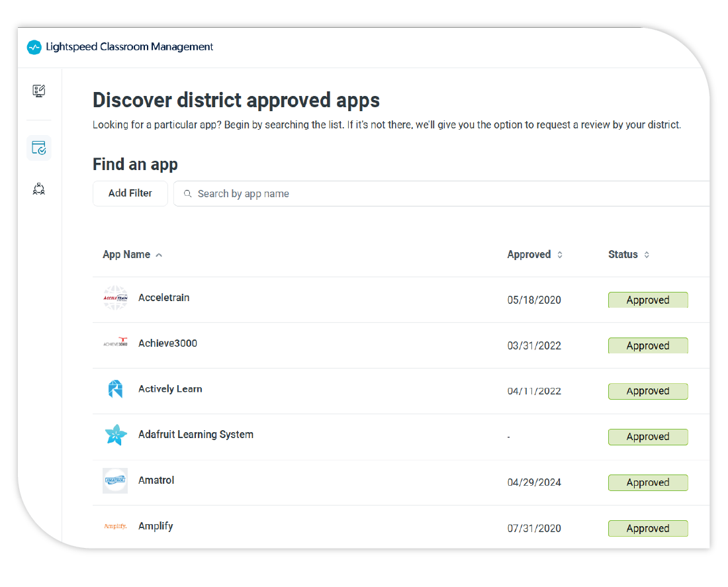Open the Amatrol app name

(x=156, y=480)
